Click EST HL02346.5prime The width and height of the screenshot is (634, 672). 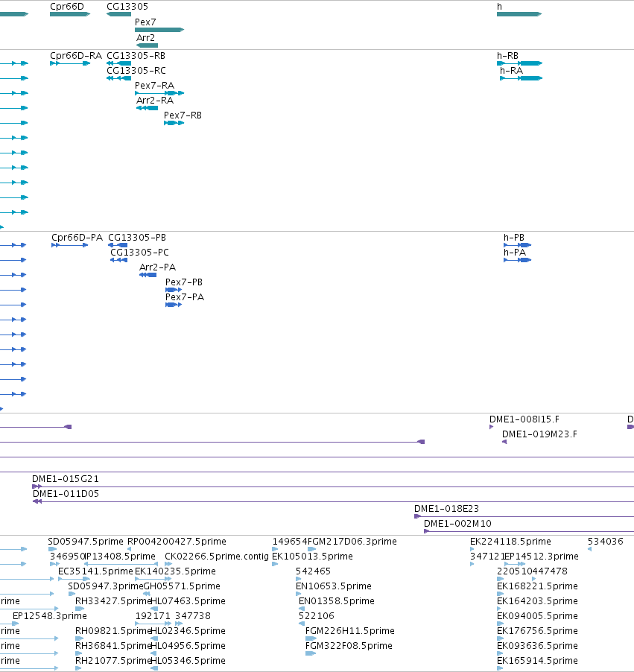click(154, 638)
